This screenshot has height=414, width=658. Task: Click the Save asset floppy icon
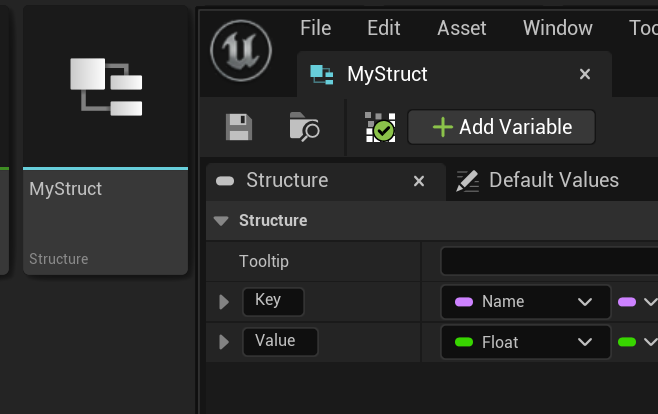click(239, 127)
